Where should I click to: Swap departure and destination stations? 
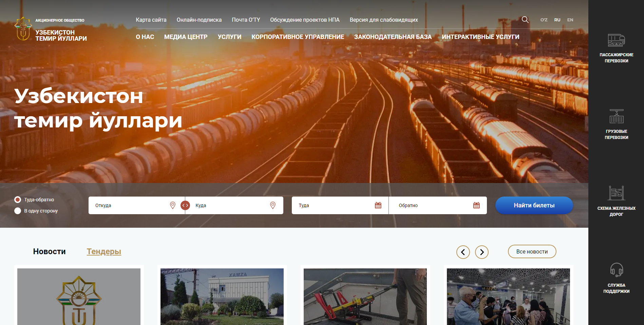coord(185,205)
